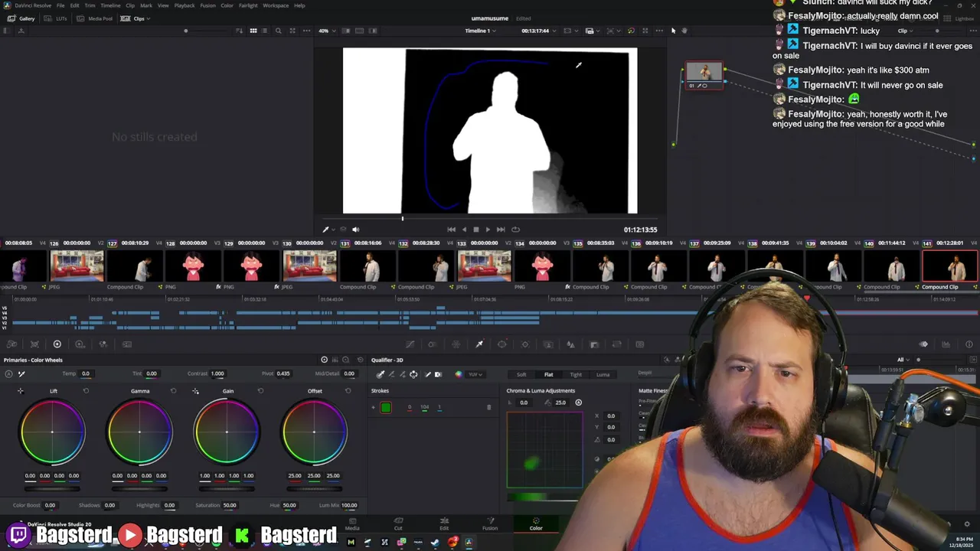Move the viewer scrubber playhead
Image resolution: width=980 pixels, height=551 pixels.
pos(403,219)
